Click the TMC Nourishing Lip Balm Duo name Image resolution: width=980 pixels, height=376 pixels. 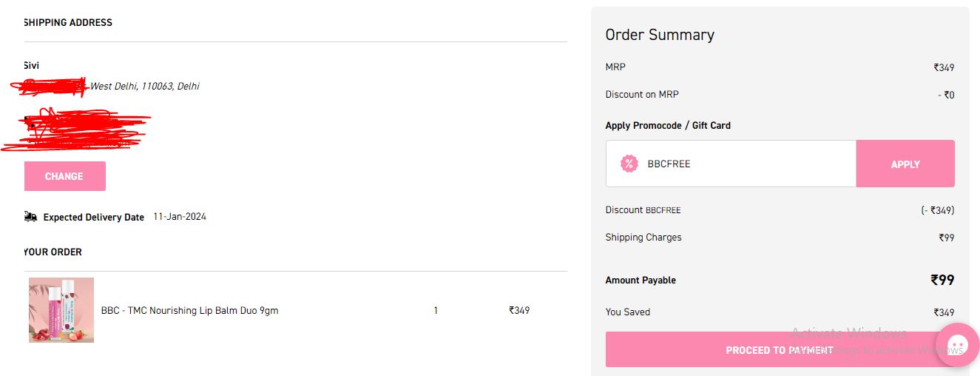[189, 311]
